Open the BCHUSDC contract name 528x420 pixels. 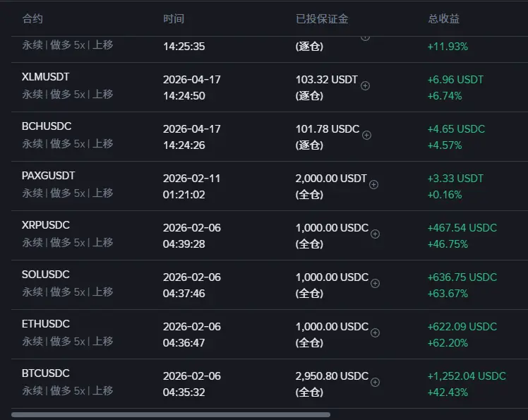tap(47, 126)
